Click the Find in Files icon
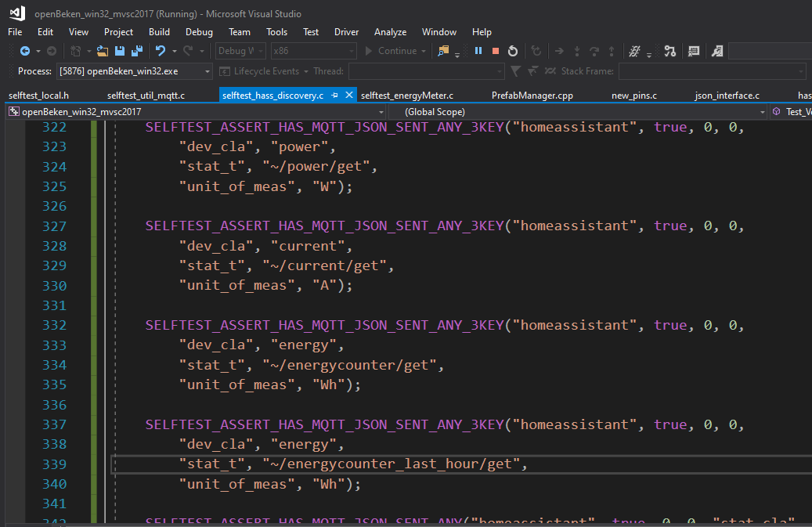This screenshot has height=527, width=812. point(443,51)
